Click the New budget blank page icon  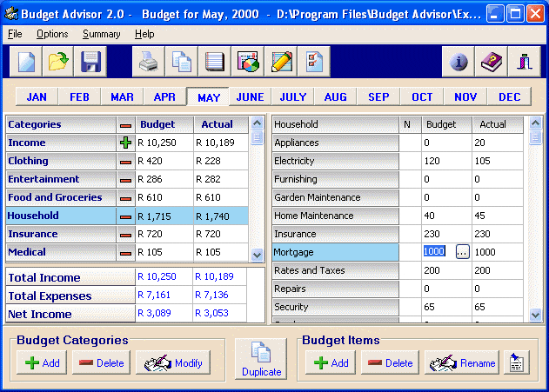26,62
